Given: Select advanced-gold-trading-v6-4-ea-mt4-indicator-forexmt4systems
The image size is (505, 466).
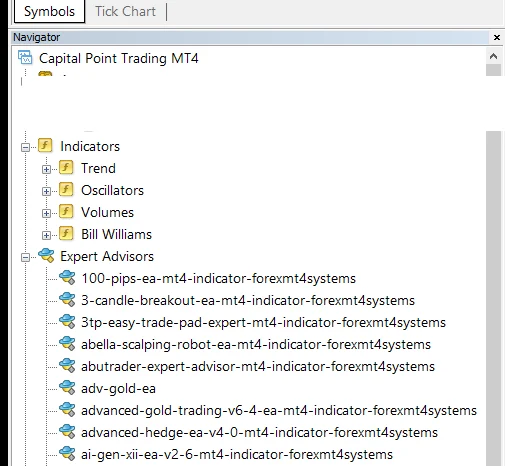Looking at the screenshot, I should pyautogui.click(x=279, y=411).
